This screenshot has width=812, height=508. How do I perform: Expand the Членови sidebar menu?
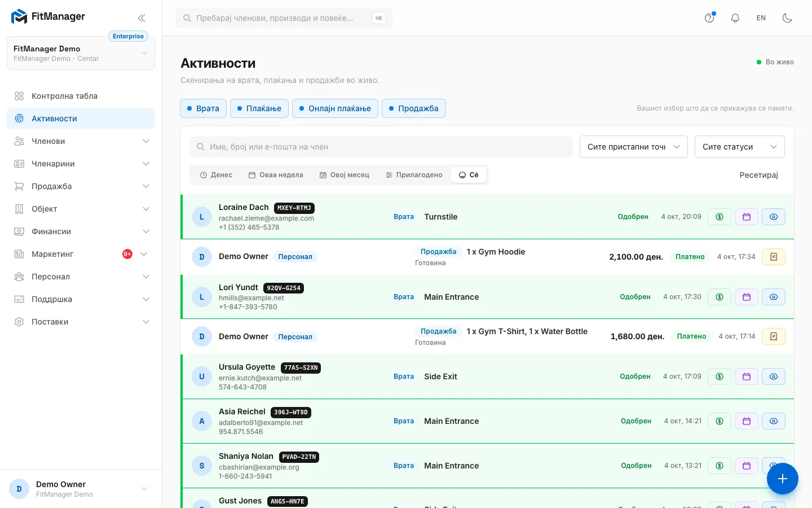click(81, 141)
